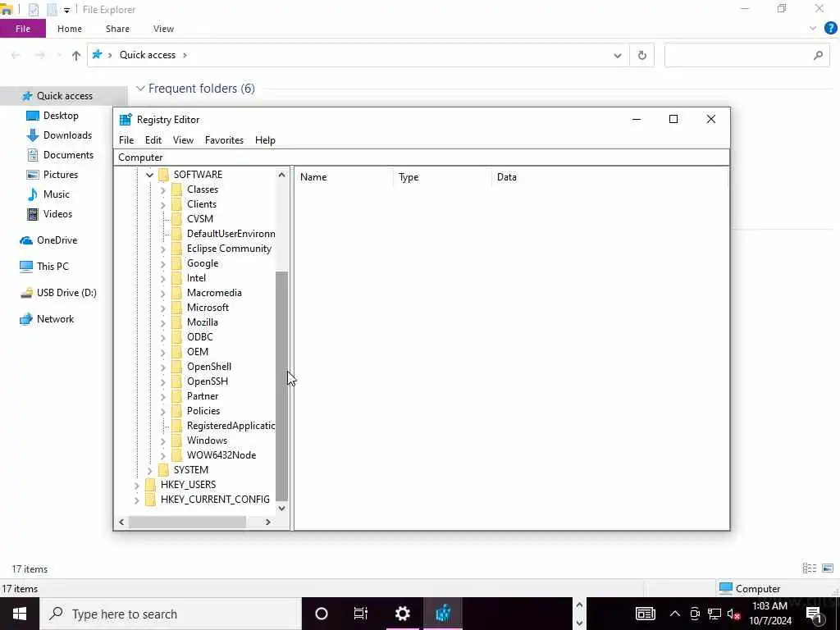The height and width of the screenshot is (630, 840).
Task: Expand the HKEY_USERS hive chevron
Action: [137, 486]
